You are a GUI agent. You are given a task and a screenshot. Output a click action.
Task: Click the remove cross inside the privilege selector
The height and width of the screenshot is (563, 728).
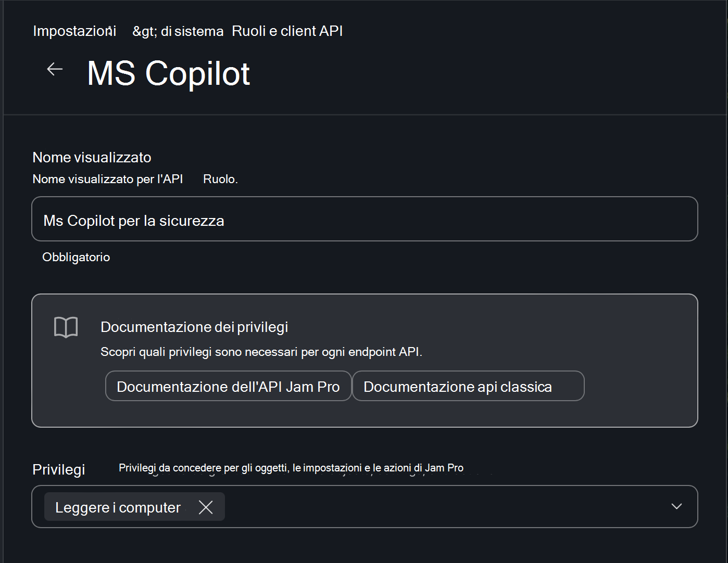206,507
